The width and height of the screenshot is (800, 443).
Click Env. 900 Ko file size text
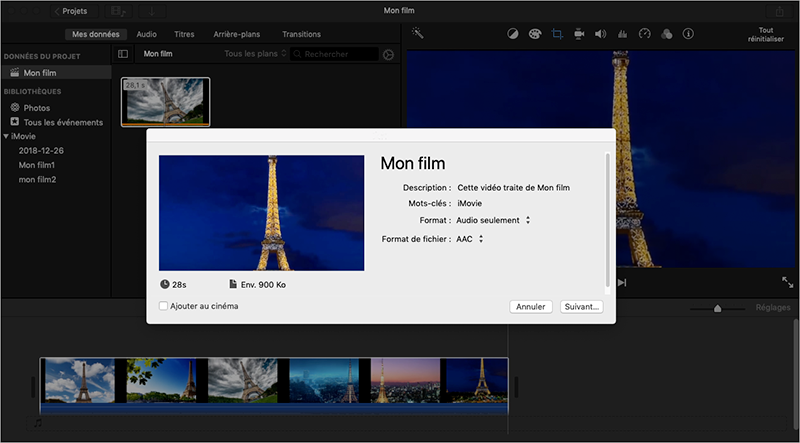(x=263, y=285)
